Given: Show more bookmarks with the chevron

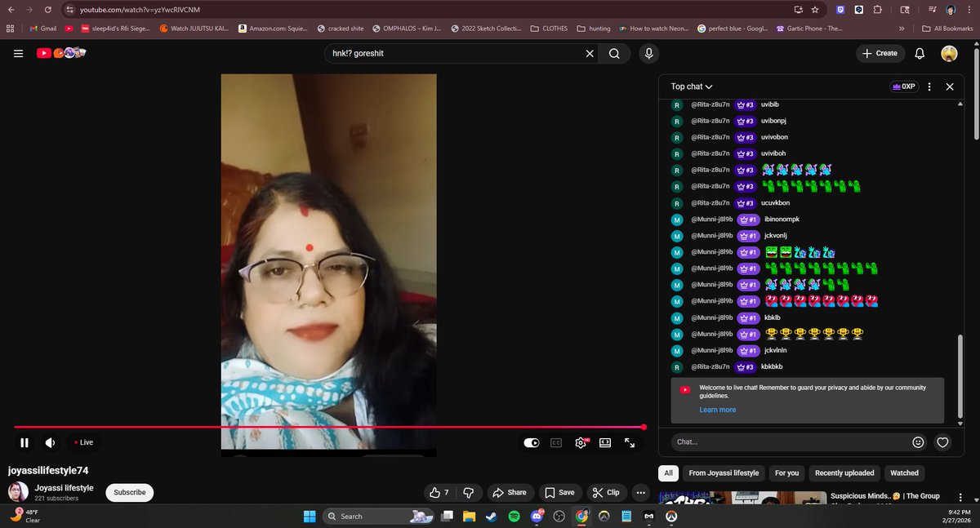Looking at the screenshot, I should pyautogui.click(x=902, y=28).
